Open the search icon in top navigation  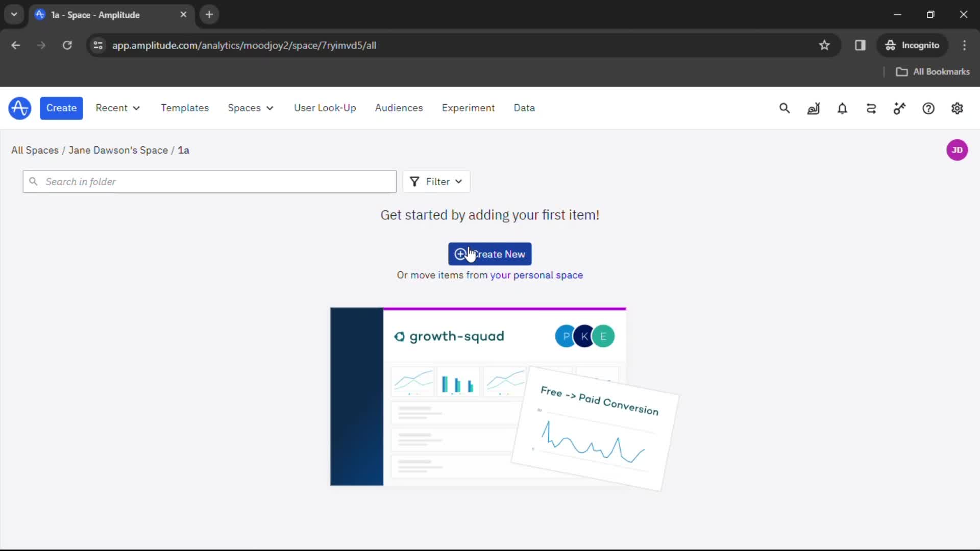point(785,108)
